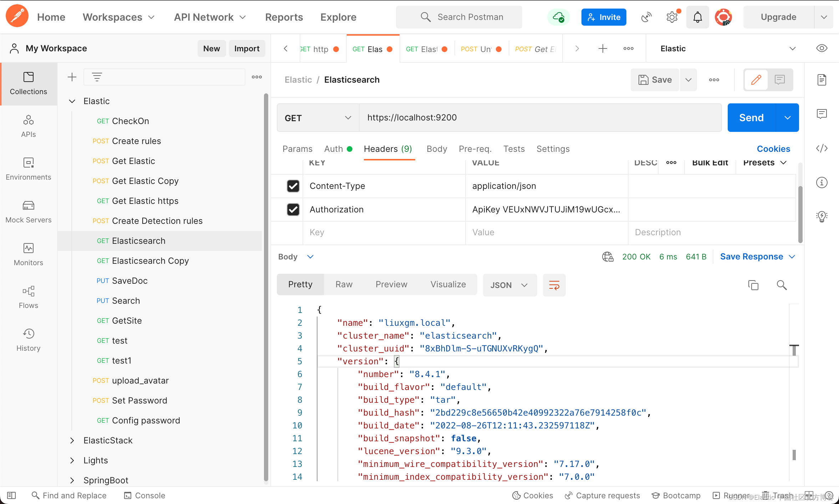
Task: Switch to the edit mode pencil icon
Action: tap(756, 80)
